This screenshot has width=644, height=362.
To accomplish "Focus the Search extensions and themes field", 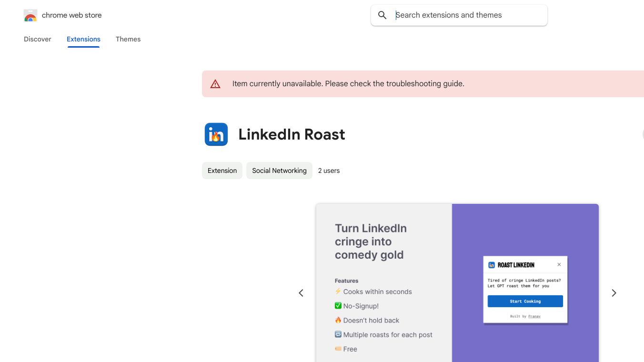I will coord(467,15).
